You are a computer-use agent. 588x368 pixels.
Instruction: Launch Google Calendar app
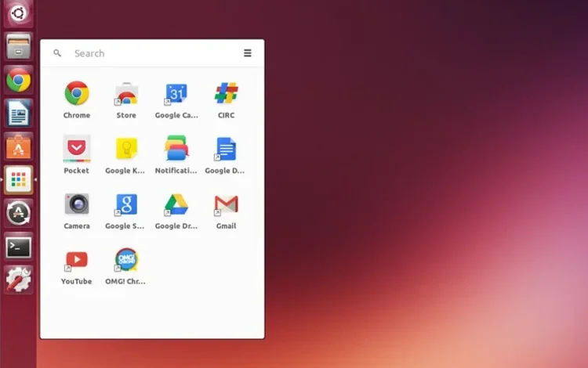(x=176, y=93)
